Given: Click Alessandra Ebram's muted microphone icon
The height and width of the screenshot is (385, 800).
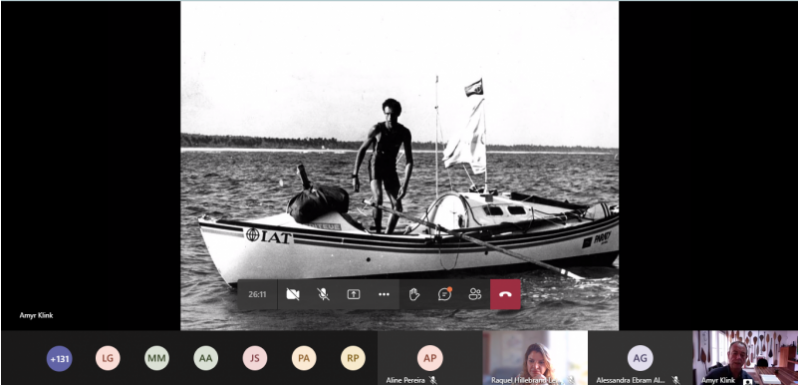Looking at the screenshot, I should [676, 380].
